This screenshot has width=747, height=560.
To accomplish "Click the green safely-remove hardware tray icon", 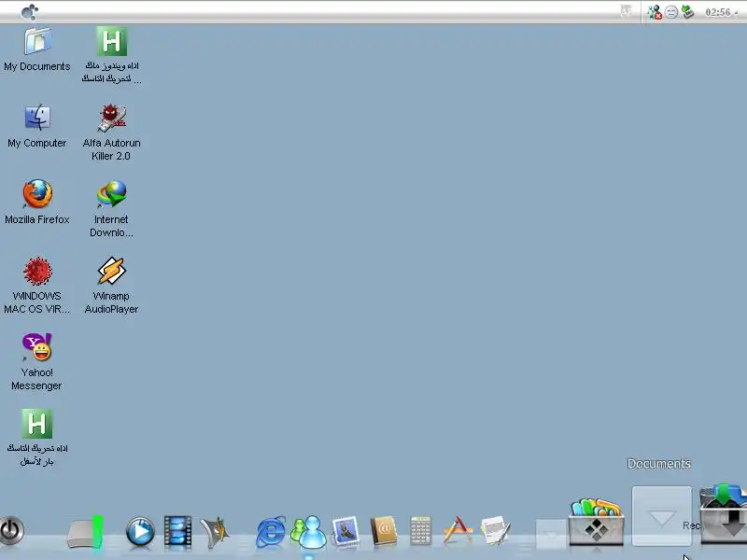I will pos(687,11).
